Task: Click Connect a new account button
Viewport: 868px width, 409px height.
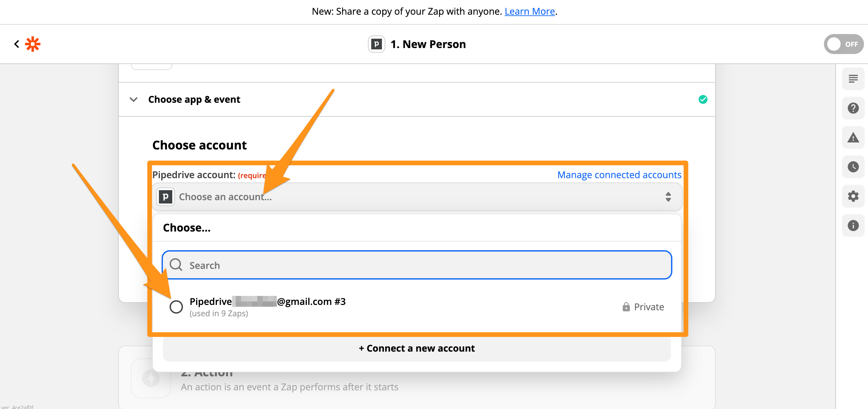Action: pos(417,348)
